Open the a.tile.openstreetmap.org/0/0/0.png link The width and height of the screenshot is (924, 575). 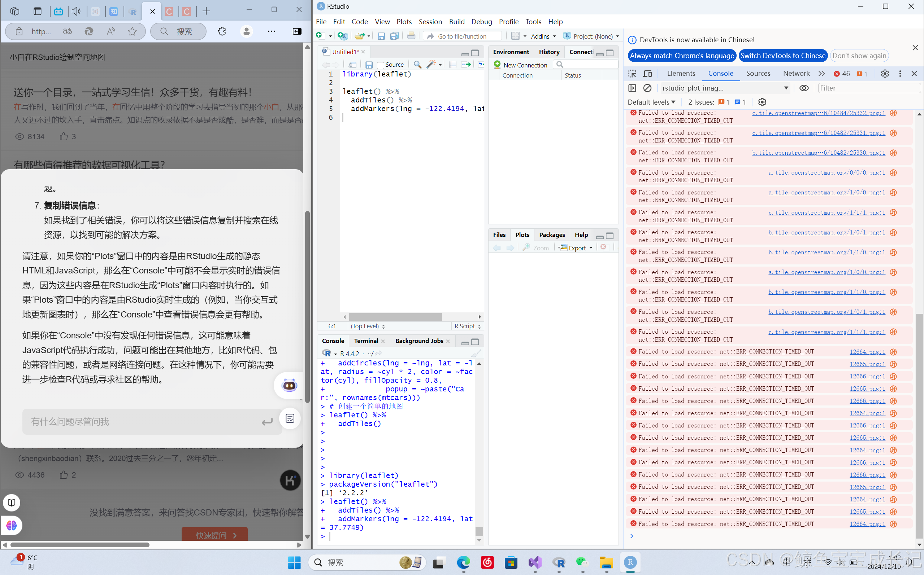coord(827,173)
